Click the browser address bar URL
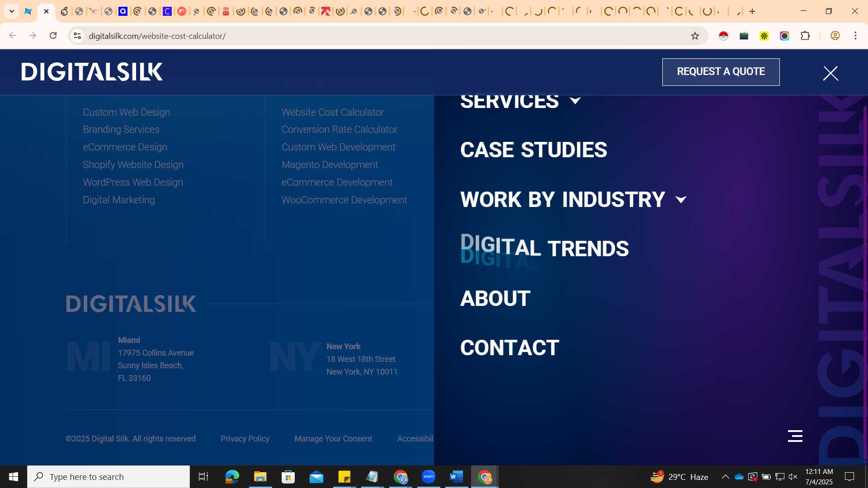 click(157, 36)
